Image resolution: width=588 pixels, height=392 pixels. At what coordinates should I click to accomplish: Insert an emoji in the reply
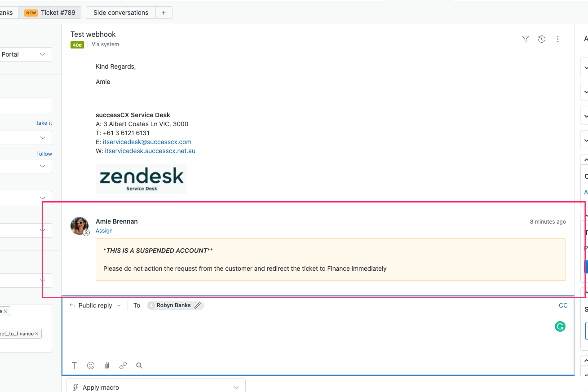coord(91,366)
